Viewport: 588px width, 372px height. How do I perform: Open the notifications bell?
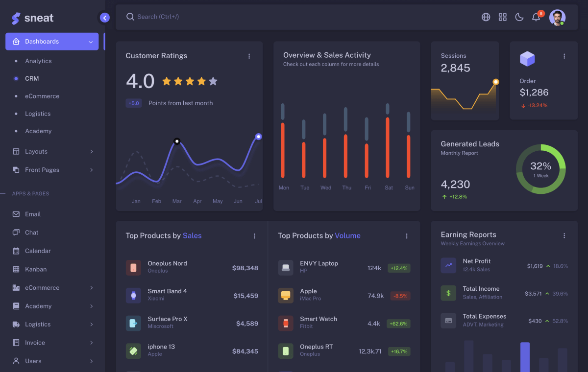tap(536, 17)
